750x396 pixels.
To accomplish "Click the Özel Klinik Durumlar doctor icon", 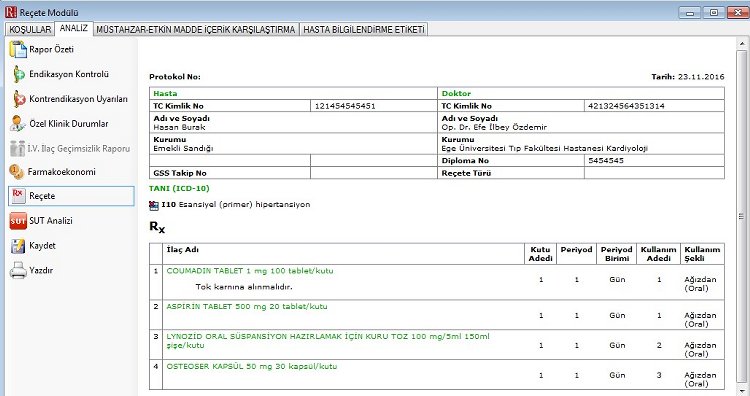I will (x=18, y=123).
